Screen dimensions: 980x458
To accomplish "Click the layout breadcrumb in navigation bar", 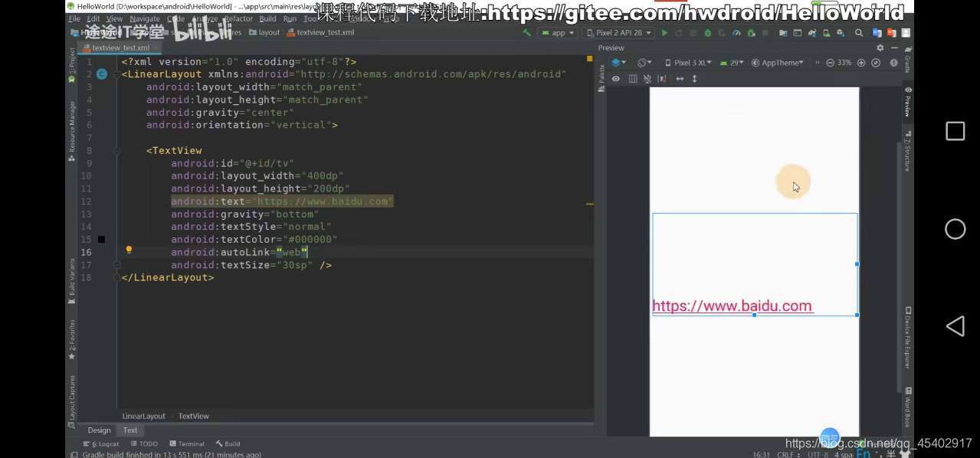I will point(264,33).
